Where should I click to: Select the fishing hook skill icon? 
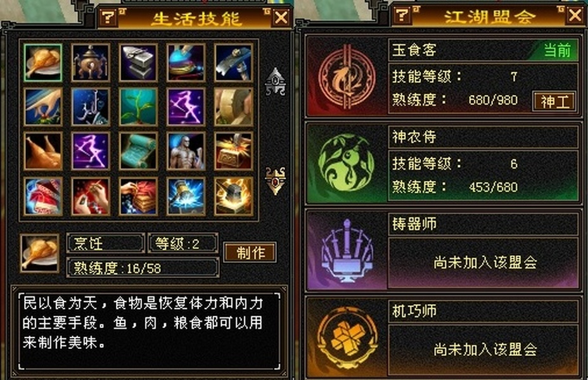pyautogui.click(x=91, y=106)
